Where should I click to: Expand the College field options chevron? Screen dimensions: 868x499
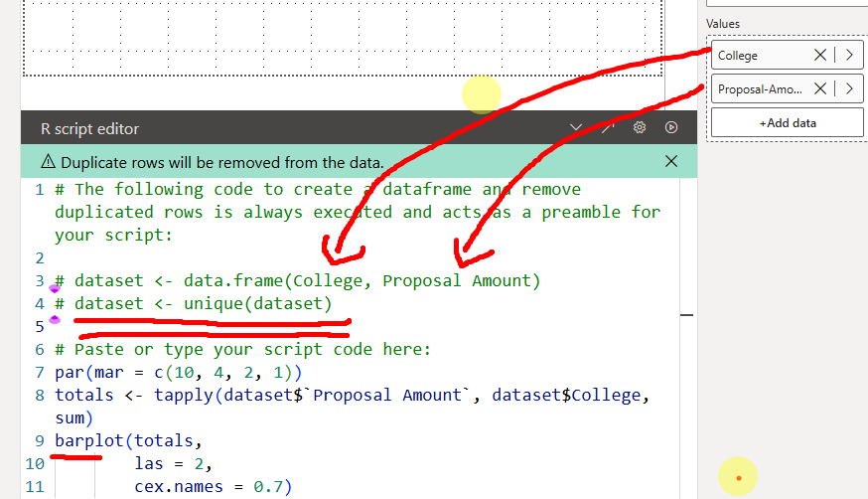coord(849,55)
